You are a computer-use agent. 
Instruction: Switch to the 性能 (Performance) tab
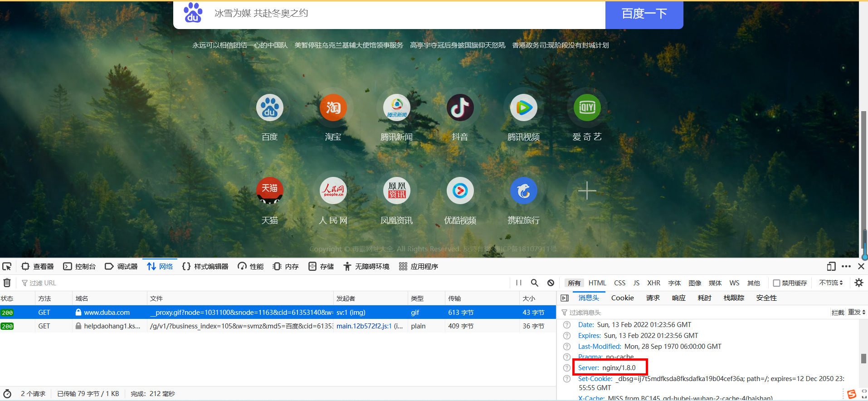[251, 266]
